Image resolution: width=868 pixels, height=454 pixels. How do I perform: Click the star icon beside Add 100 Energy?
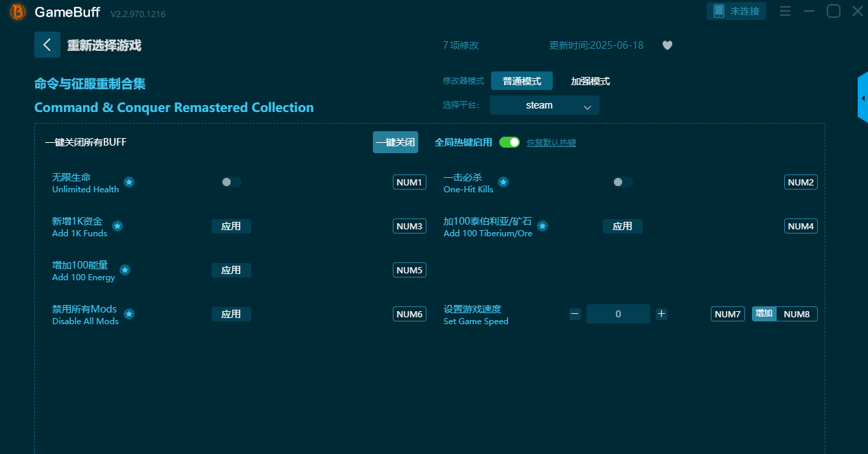click(x=125, y=270)
